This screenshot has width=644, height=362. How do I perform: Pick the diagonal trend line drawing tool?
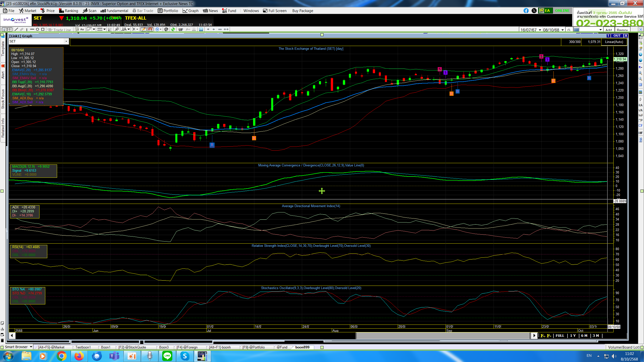coord(16,29)
